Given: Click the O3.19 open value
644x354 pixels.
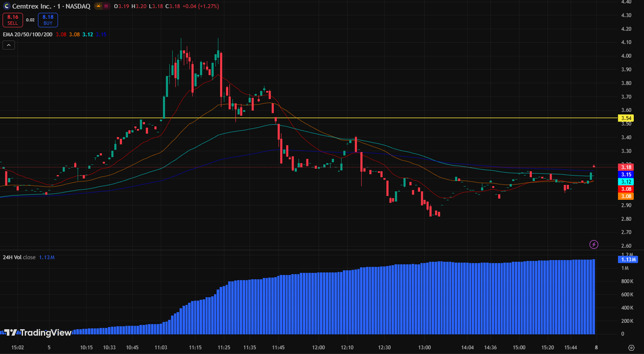Looking at the screenshot, I should (121, 6).
